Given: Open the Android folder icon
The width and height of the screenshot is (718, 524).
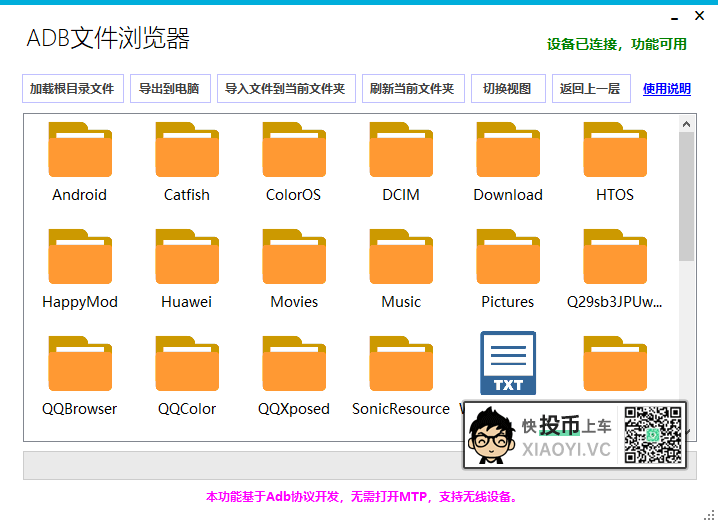Looking at the screenshot, I should pyautogui.click(x=80, y=151).
